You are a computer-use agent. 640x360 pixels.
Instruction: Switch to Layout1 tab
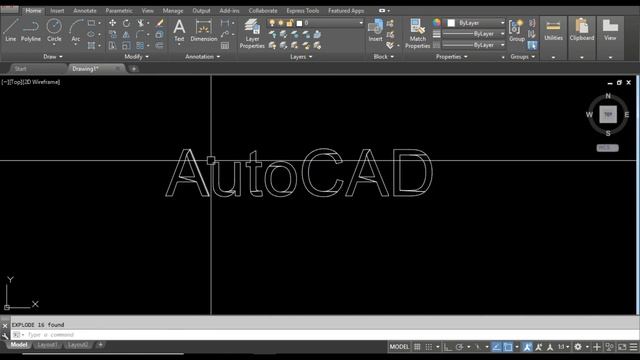47,345
